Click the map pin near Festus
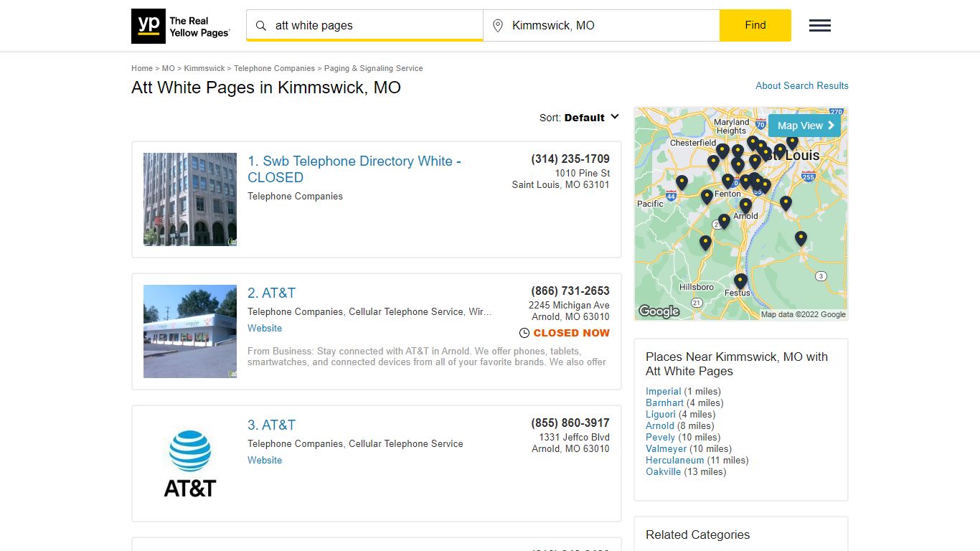The height and width of the screenshot is (551, 980). [x=741, y=281]
